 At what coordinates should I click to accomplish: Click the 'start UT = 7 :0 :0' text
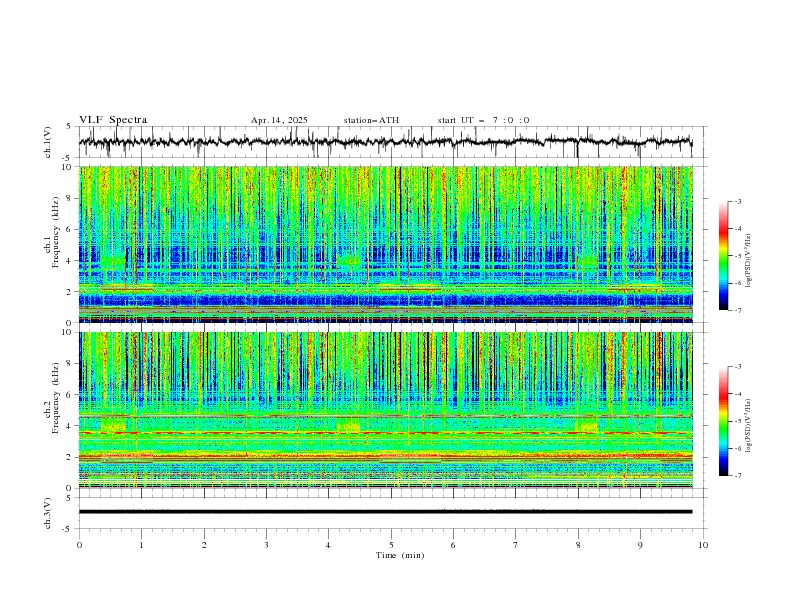click(483, 120)
